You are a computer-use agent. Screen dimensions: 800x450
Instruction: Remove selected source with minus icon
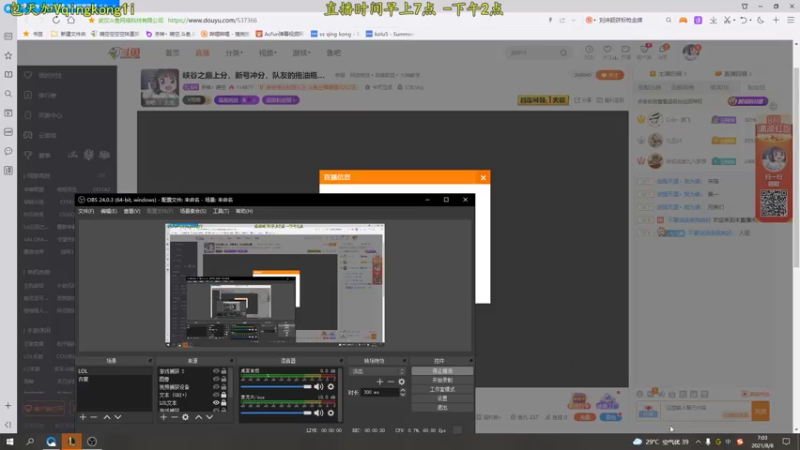tap(174, 417)
